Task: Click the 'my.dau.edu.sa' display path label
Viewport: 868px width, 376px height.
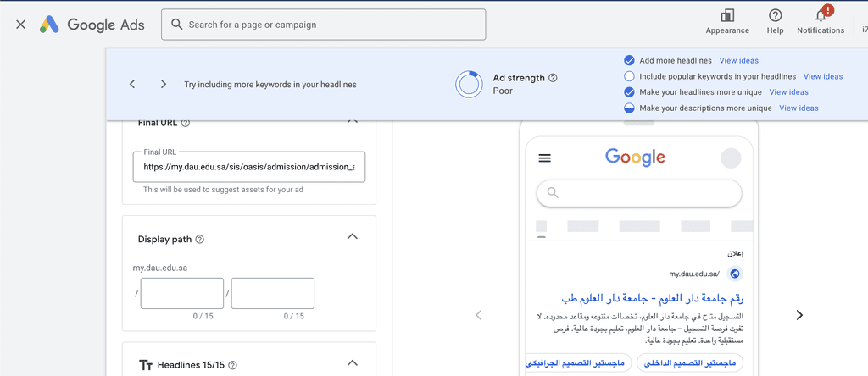Action: [x=160, y=268]
